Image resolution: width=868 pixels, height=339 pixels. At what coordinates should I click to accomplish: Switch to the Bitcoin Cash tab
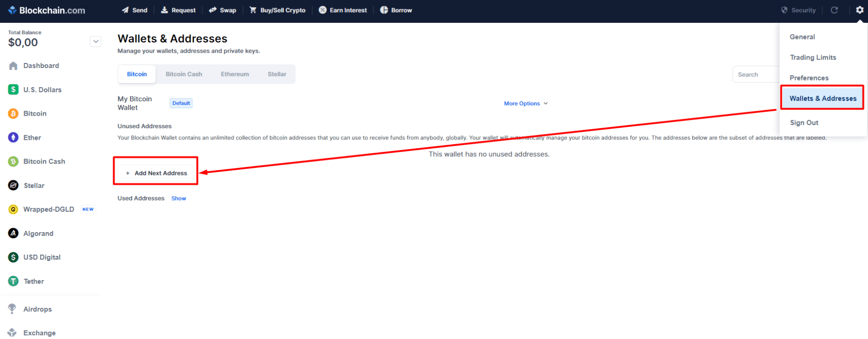click(184, 74)
